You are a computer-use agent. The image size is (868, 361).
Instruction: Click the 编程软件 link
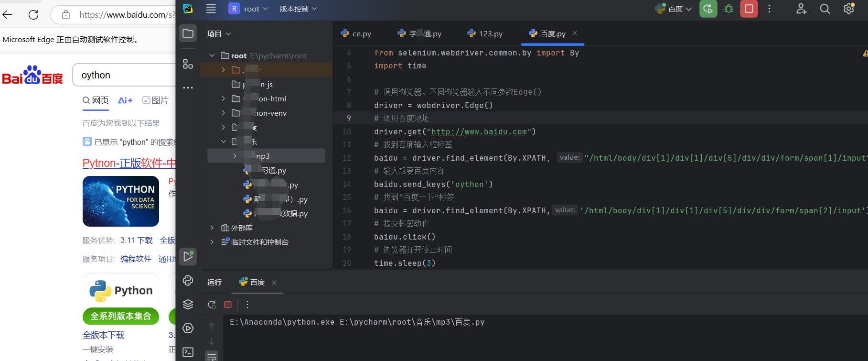pyautogui.click(x=136, y=259)
